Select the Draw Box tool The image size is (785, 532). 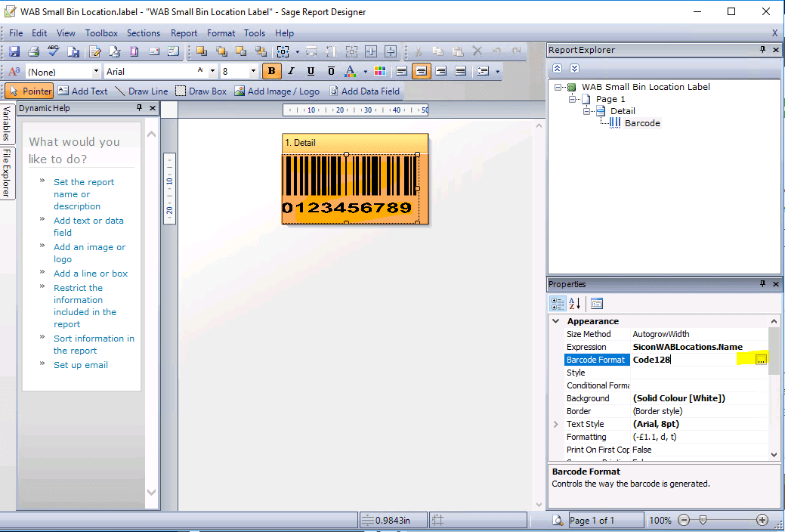coord(201,91)
